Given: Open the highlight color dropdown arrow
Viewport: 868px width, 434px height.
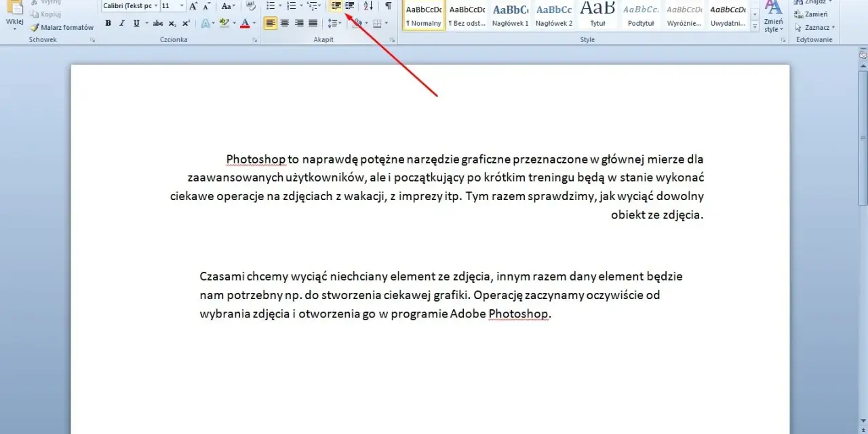Looking at the screenshot, I should coord(234,23).
